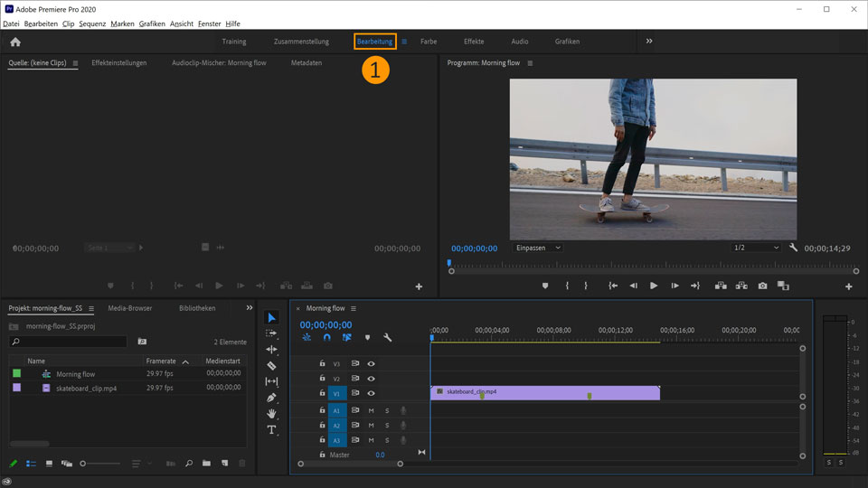
Task: Select the Razor tool in the toolbox
Action: tap(272, 366)
